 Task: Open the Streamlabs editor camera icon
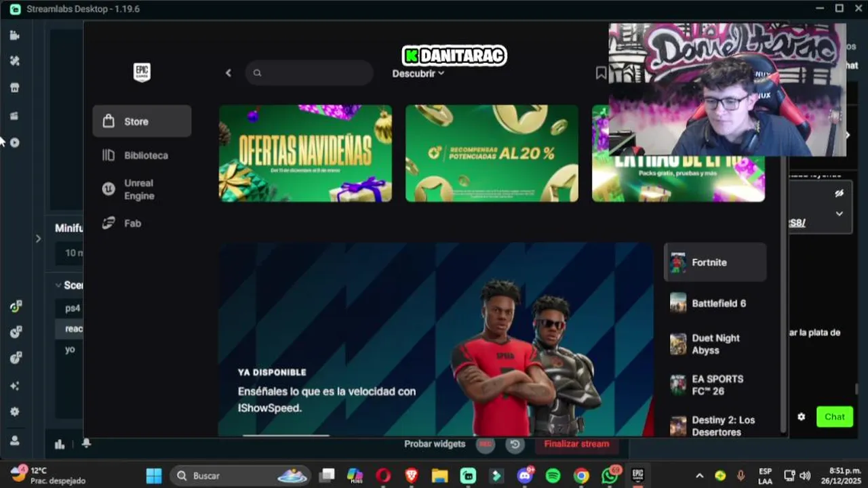(x=15, y=35)
